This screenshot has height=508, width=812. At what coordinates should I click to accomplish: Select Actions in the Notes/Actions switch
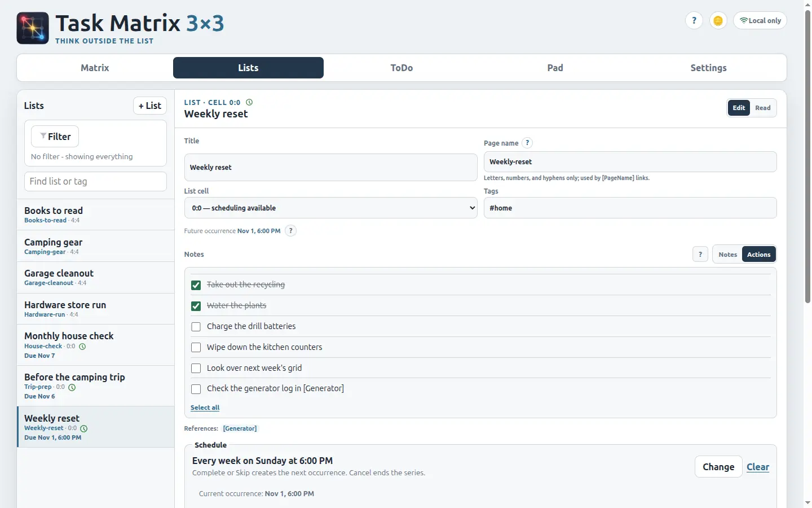(x=759, y=255)
